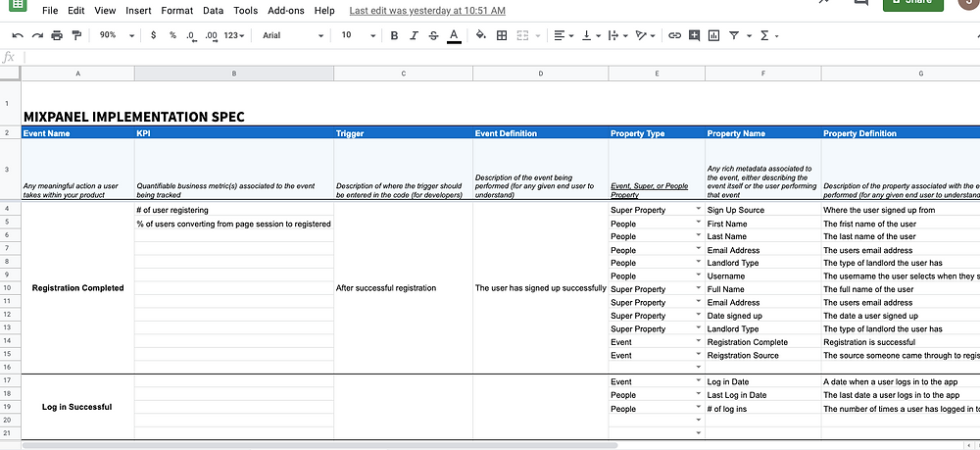Open the Insert menu
This screenshot has width=980, height=450.
click(x=138, y=11)
